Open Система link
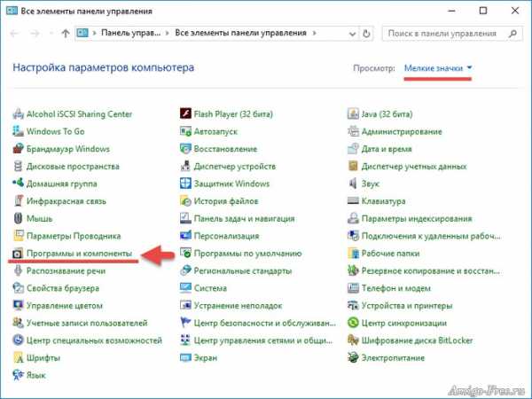 click(x=210, y=287)
